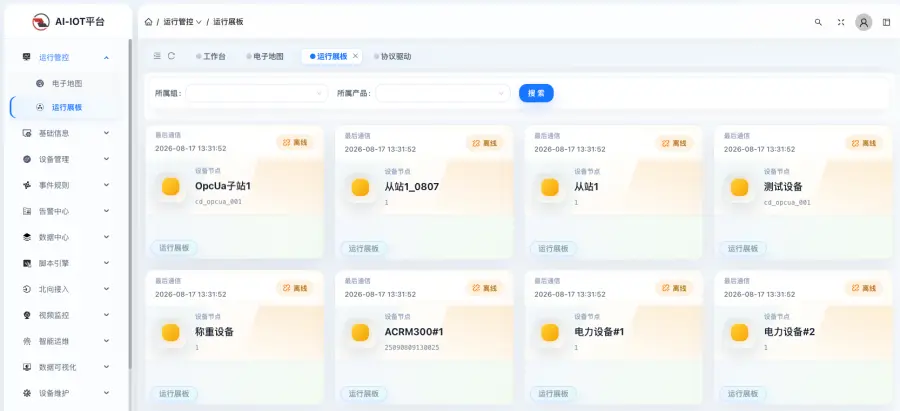
Task: Expand the 事件规则 menu chevron
Action: click(x=106, y=185)
